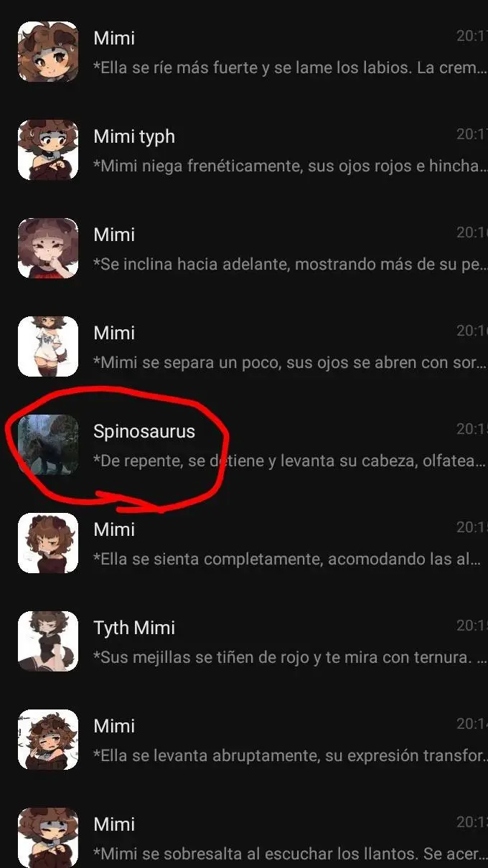Tap avatar of Mimi chat 'Se inclina hacia adelante'

click(48, 248)
